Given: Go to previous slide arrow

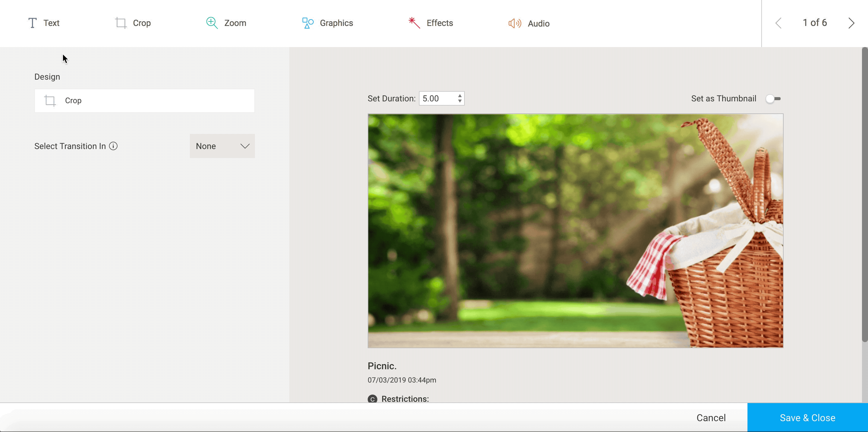Looking at the screenshot, I should tap(778, 23).
